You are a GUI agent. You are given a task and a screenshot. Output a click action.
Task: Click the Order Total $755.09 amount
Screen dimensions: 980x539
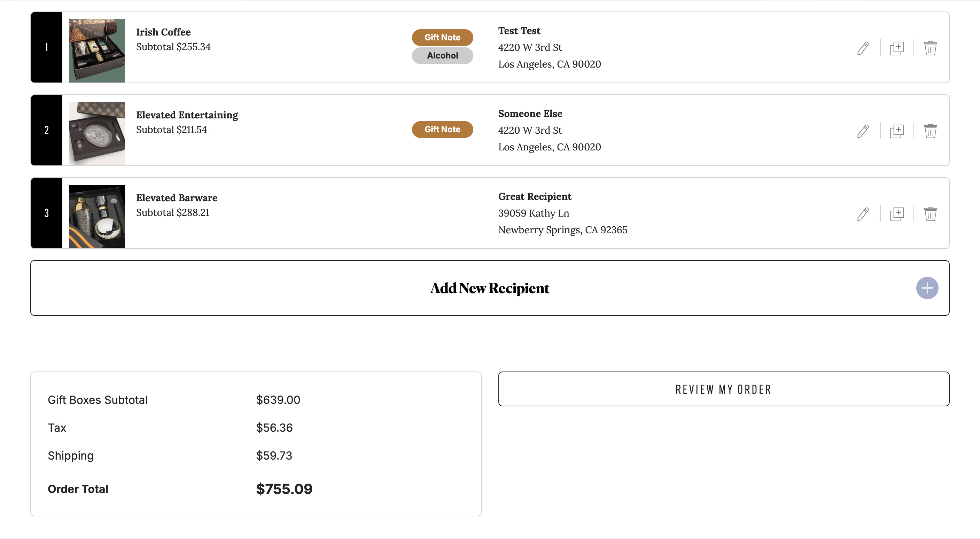[x=284, y=489]
